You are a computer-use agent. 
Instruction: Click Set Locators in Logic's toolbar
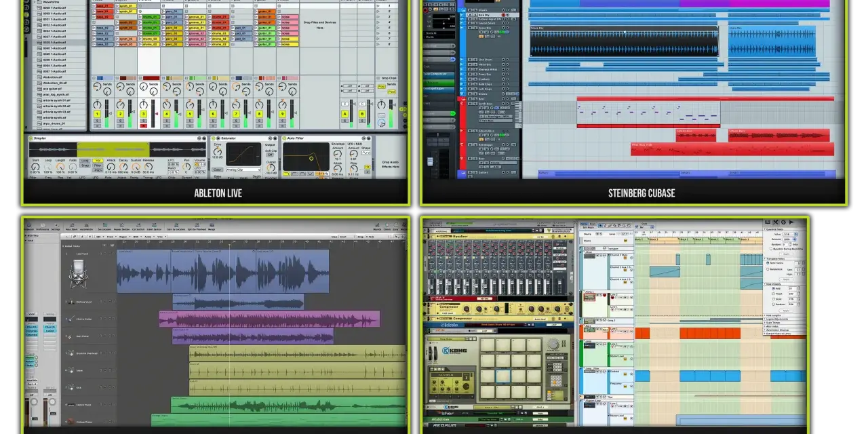[104, 226]
